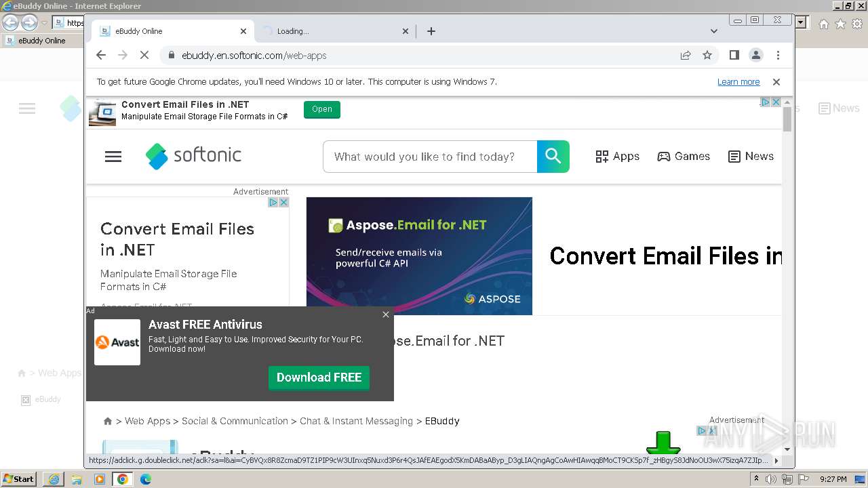Open the News section
868x488 pixels.
pos(751,157)
